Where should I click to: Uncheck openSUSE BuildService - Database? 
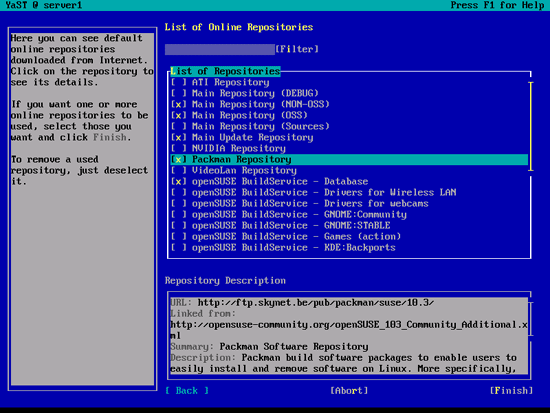(x=179, y=181)
